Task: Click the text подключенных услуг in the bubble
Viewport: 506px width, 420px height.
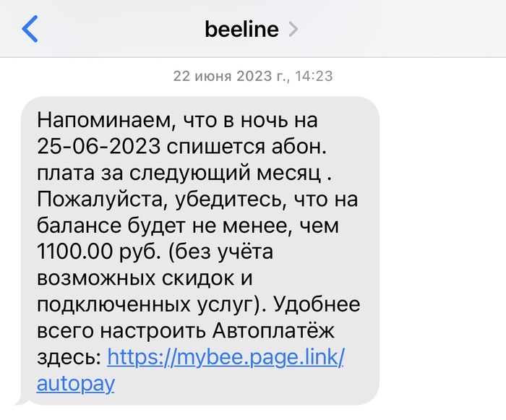Action: tap(145, 304)
